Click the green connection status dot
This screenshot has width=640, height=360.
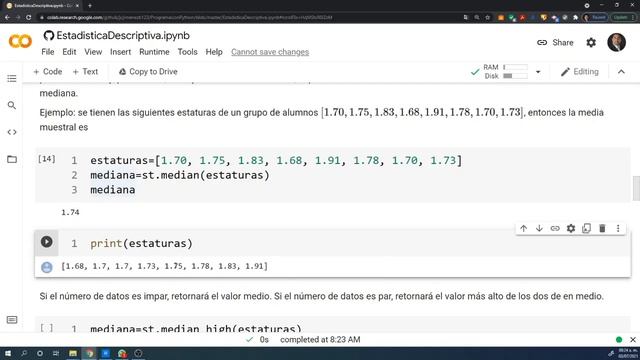pyautogui.click(x=619, y=340)
